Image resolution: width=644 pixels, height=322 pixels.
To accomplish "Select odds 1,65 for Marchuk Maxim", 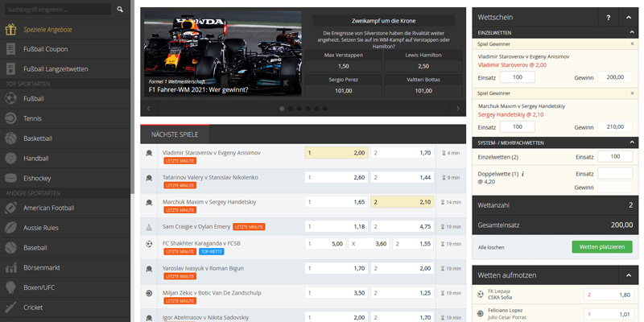I will [336, 202].
